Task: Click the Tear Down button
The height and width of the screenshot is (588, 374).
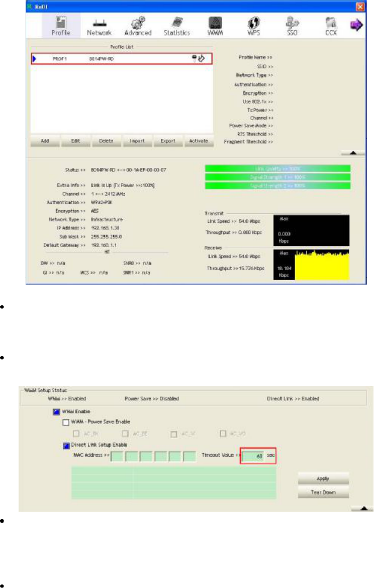Action: tap(323, 492)
